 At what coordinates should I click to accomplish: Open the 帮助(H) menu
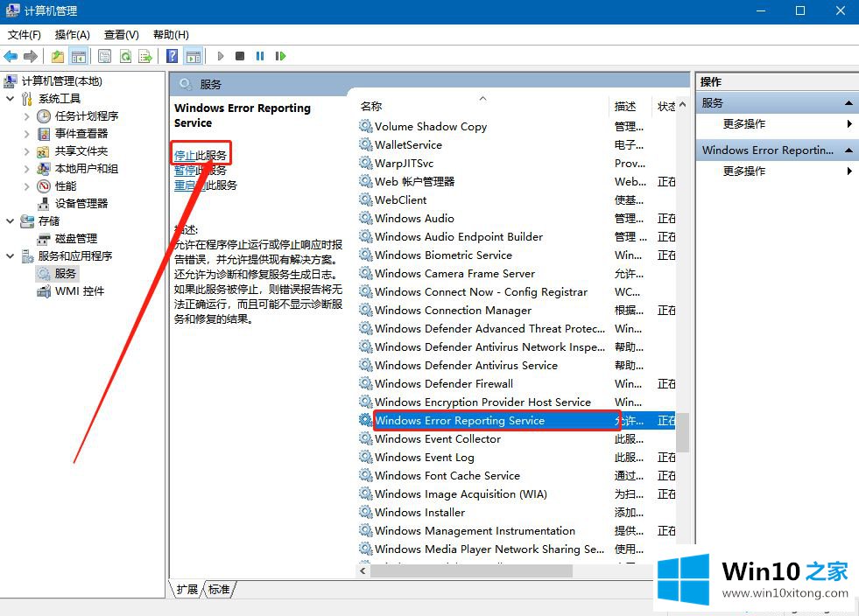tap(171, 35)
